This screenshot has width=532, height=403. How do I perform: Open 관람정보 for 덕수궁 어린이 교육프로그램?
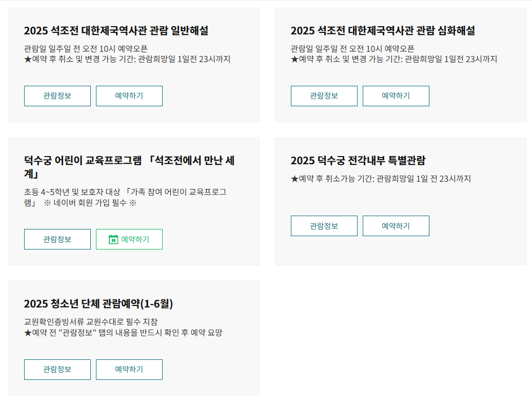(57, 239)
